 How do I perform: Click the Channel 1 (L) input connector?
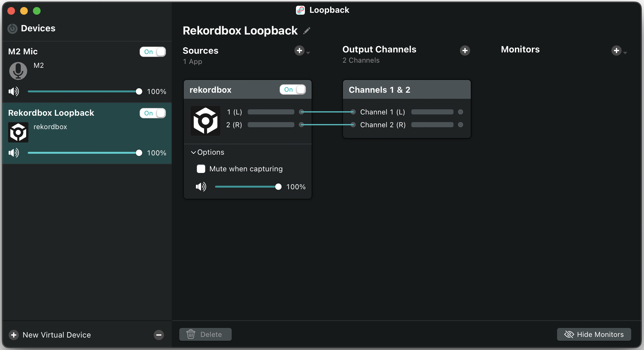tap(353, 112)
